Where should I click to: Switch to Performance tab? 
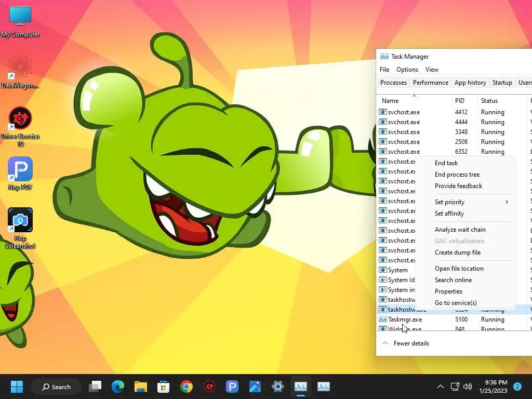click(431, 83)
